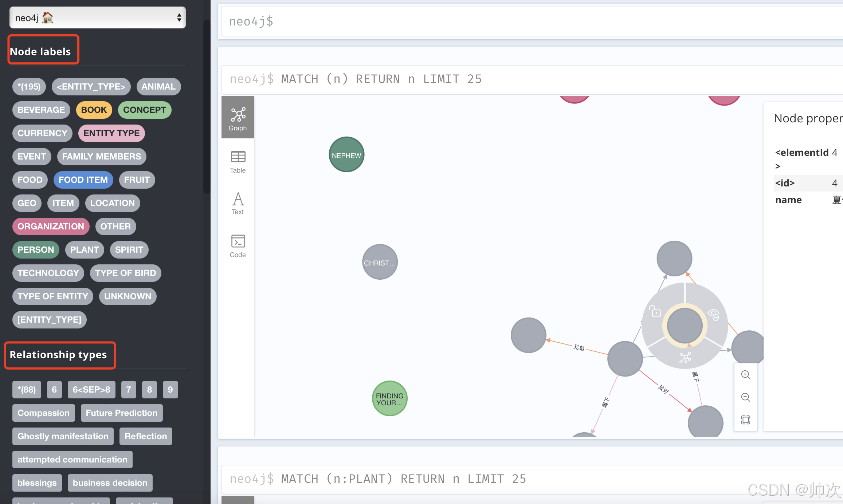
Task: Select the FAMILY MEMBERS node label
Action: [x=102, y=157]
